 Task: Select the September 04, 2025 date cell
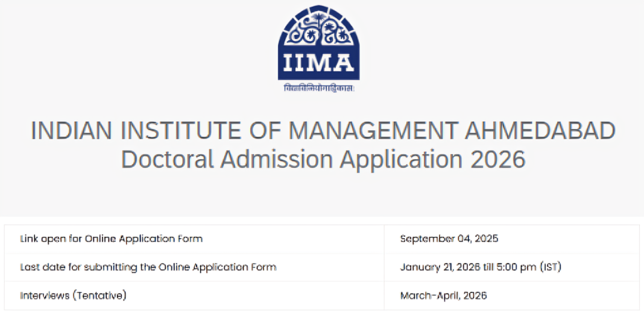[x=449, y=239]
